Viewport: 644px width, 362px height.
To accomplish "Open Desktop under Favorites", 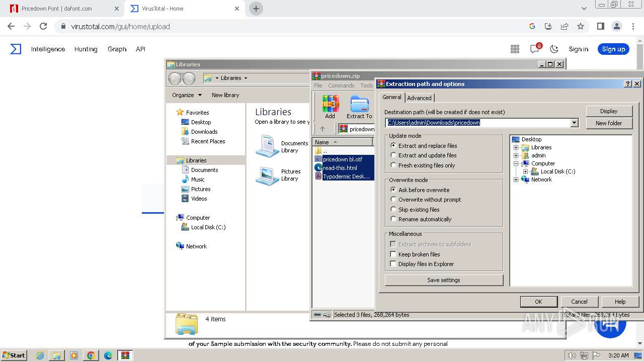I will (x=201, y=122).
